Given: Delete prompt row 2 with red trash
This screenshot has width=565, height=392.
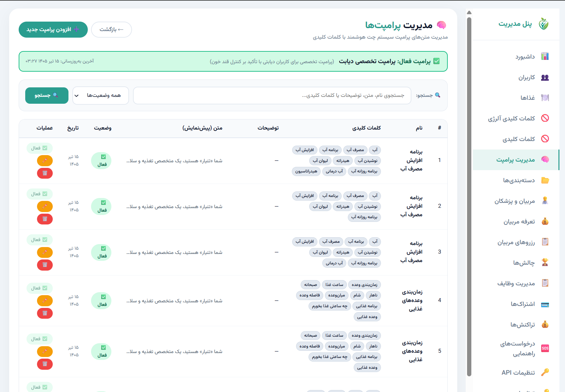Looking at the screenshot, I should pyautogui.click(x=45, y=219).
